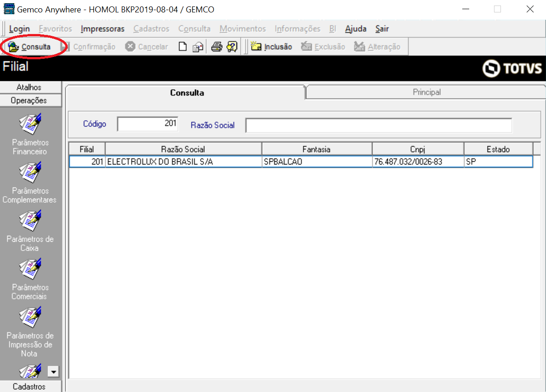Open the Consulta menu in menu bar
The image size is (546, 392).
coord(194,29)
